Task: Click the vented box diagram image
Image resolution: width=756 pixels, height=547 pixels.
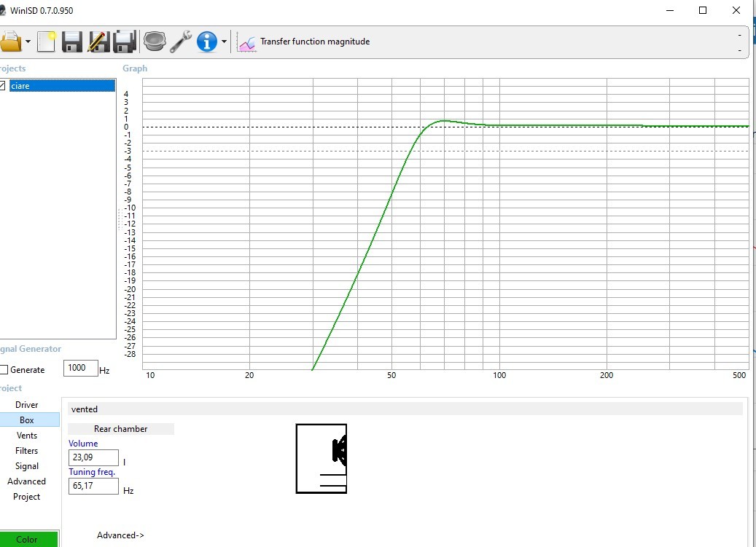Action: click(x=321, y=458)
